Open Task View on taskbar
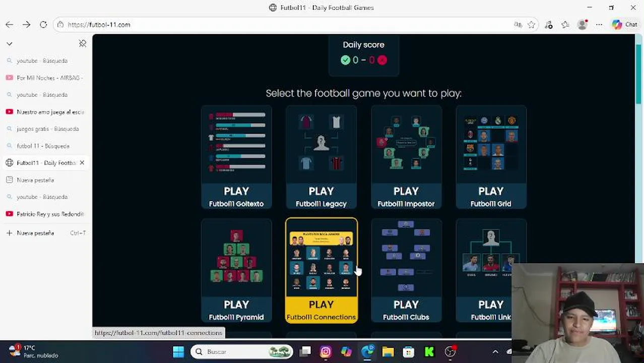 (x=305, y=351)
